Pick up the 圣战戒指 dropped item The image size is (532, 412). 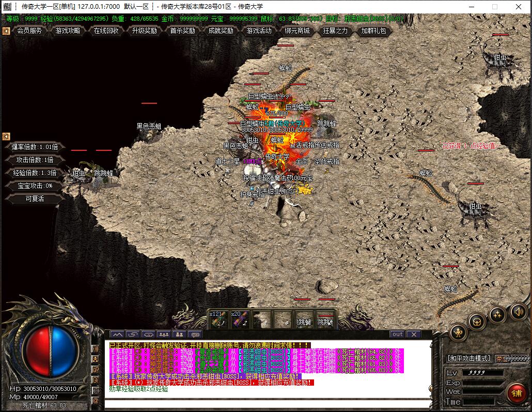(327, 161)
